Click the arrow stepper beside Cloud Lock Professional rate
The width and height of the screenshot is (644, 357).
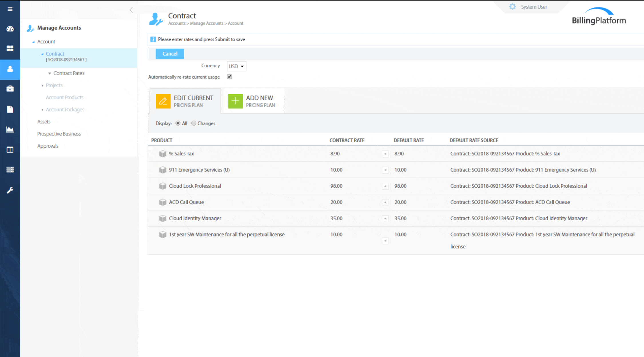click(x=385, y=186)
